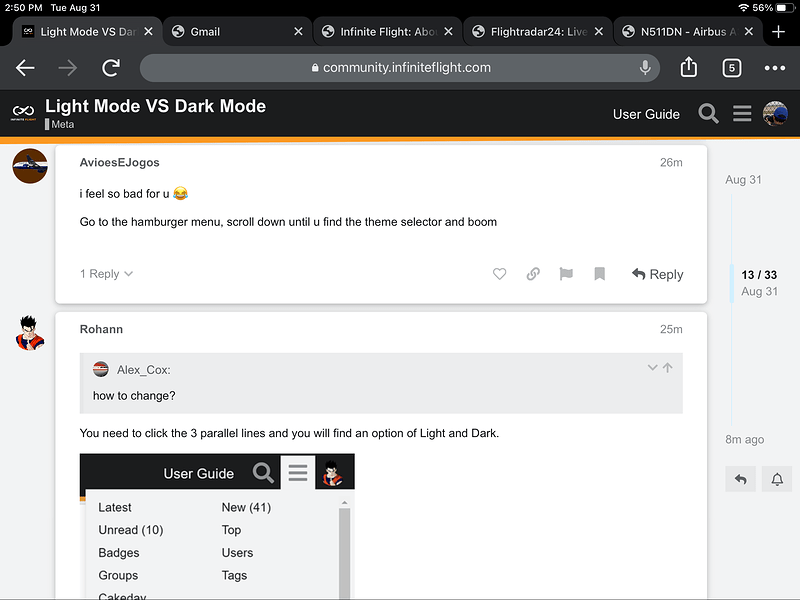This screenshot has height=600, width=800.
Task: Copy link to AvioesEJogos's post
Action: point(533,274)
